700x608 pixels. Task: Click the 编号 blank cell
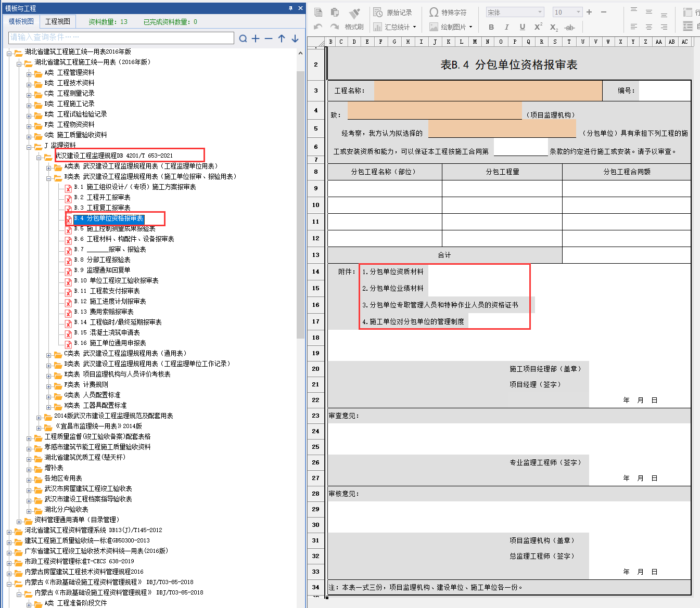pyautogui.click(x=665, y=90)
